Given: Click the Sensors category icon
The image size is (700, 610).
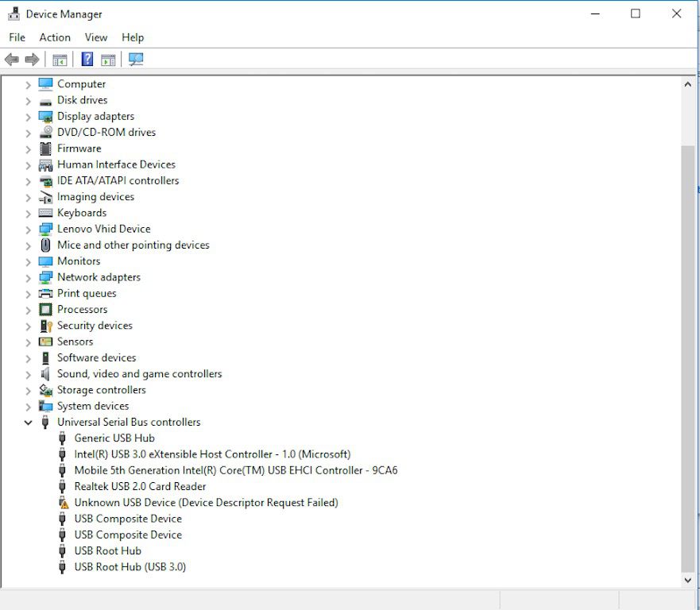Looking at the screenshot, I should coord(45,342).
